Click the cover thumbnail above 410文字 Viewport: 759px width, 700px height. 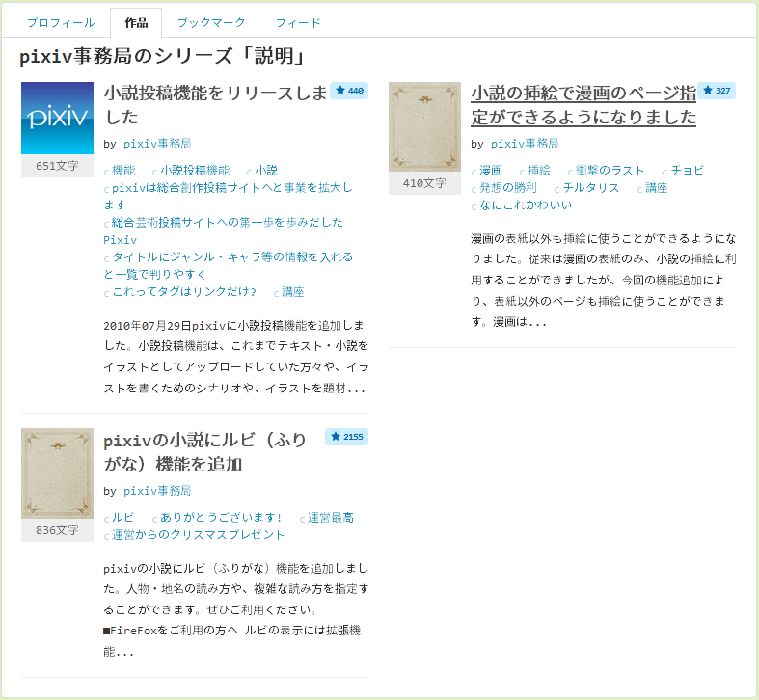pyautogui.click(x=424, y=127)
